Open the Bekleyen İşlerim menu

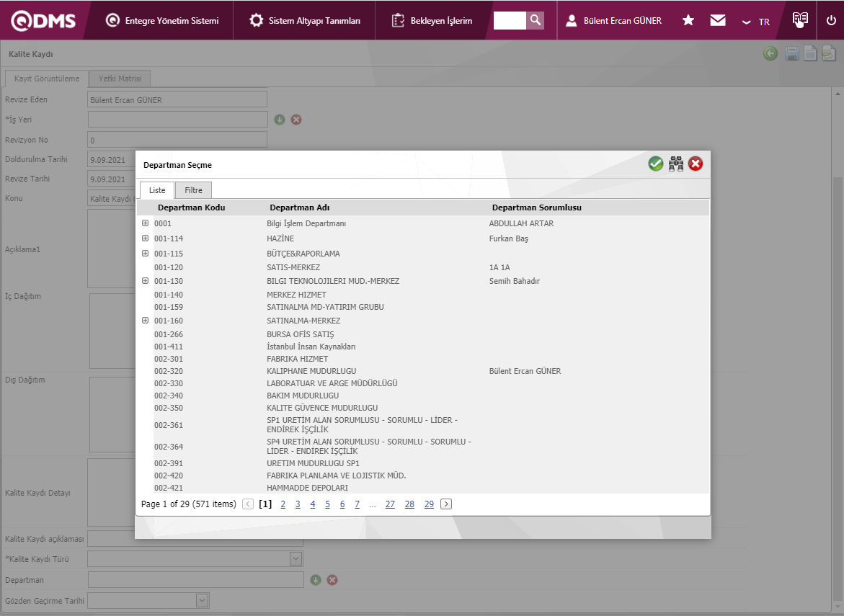[x=432, y=21]
